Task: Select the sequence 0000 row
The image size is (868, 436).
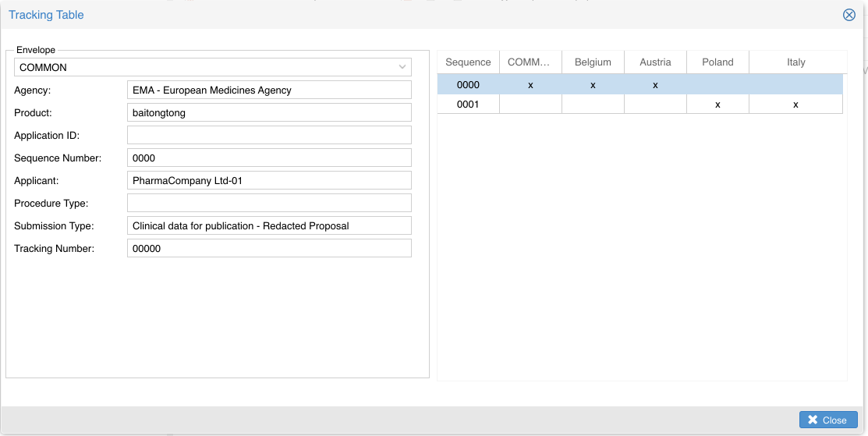Action: click(468, 84)
